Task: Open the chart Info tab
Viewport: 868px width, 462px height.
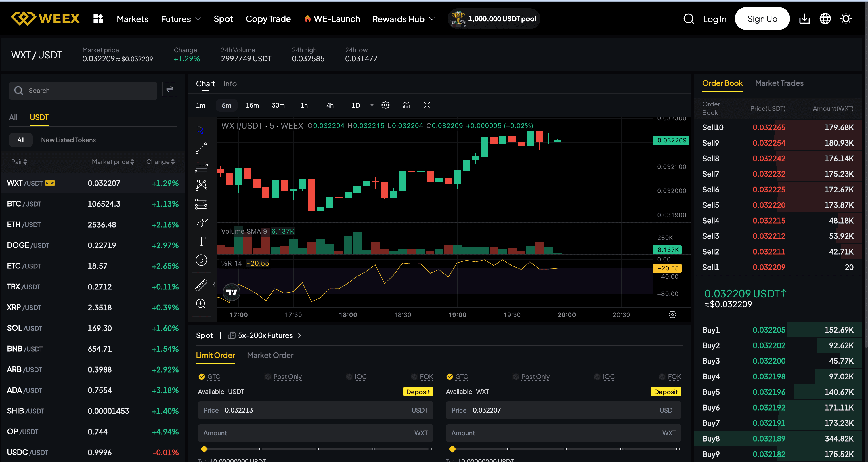Action: click(230, 84)
